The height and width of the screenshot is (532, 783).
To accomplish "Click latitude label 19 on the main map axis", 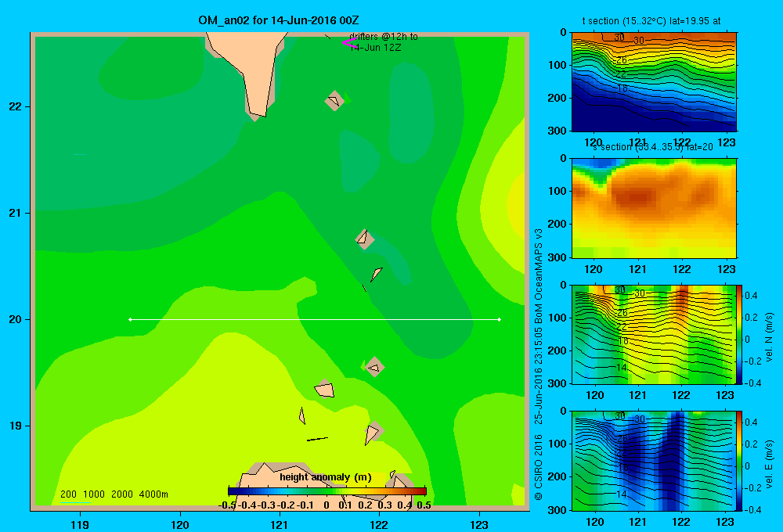I will click(16, 426).
